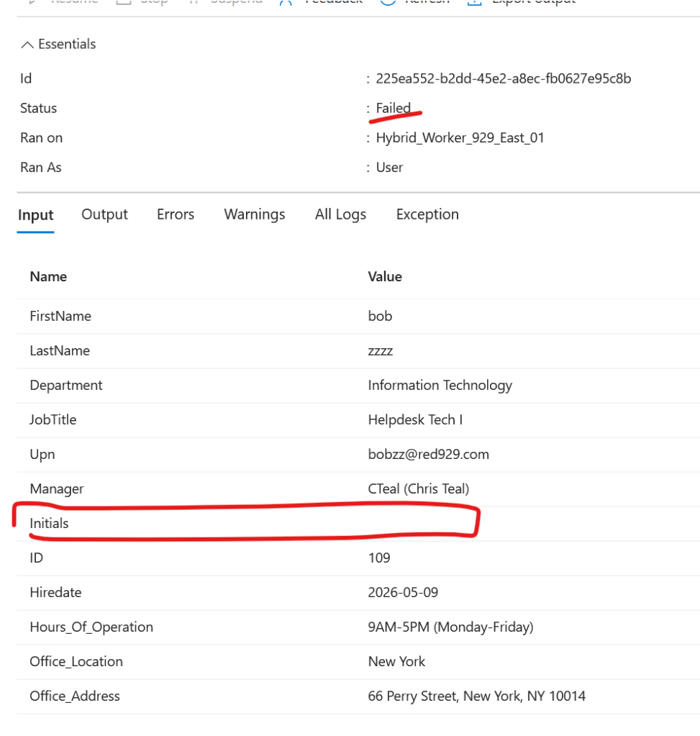Select the ID parameter name in the table
Screen dimensions: 700x736
click(x=36, y=558)
